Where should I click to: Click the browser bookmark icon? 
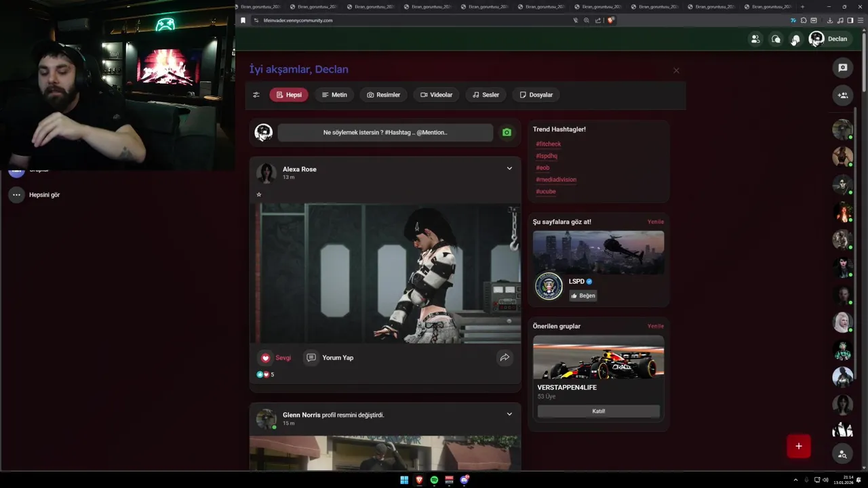[243, 20]
